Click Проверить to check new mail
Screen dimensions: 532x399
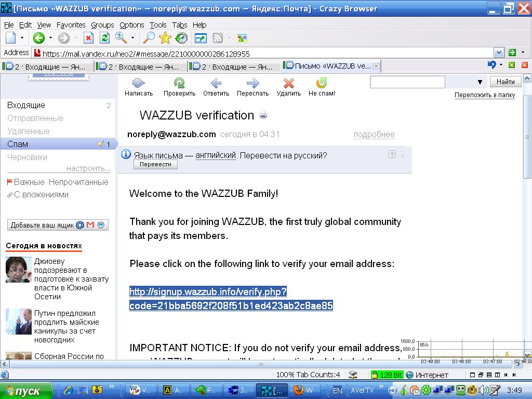pos(179,87)
